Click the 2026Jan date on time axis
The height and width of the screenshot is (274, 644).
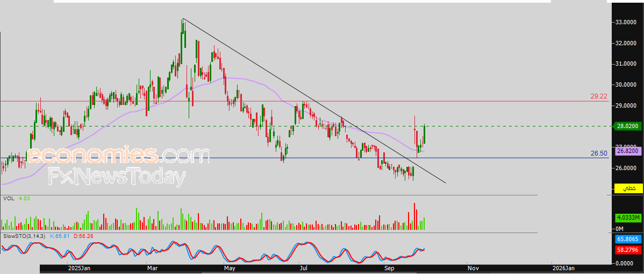(563, 269)
